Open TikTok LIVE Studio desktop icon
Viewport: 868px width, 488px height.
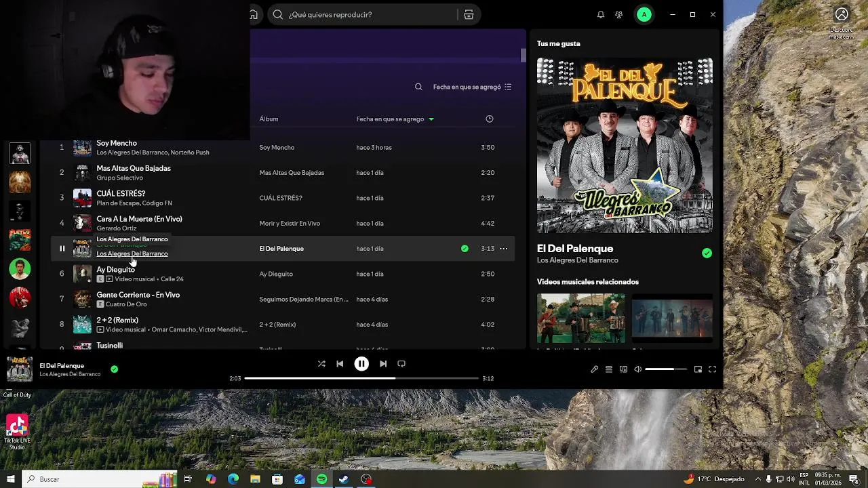pyautogui.click(x=17, y=432)
